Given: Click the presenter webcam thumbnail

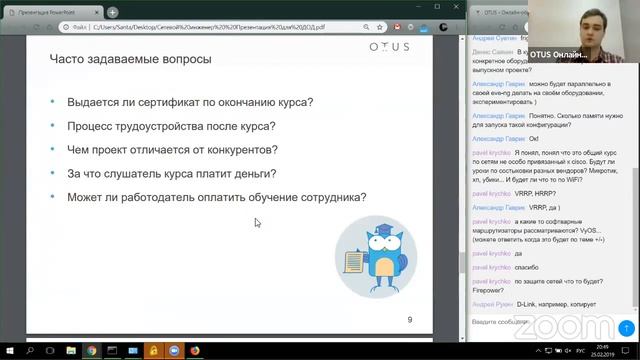Looking at the screenshot, I should 583,31.
